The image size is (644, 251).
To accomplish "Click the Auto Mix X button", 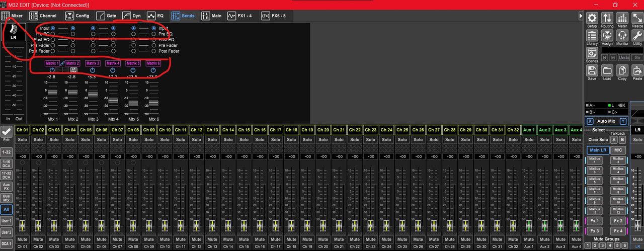I will pos(590,121).
